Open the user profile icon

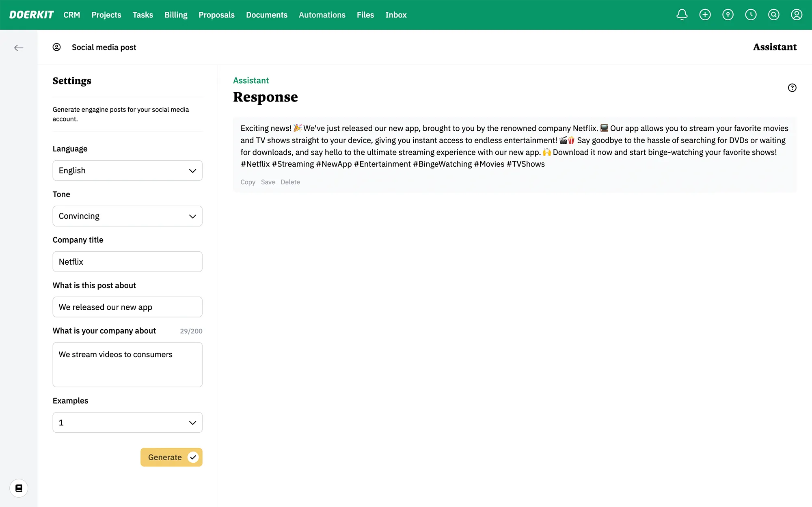[796, 15]
